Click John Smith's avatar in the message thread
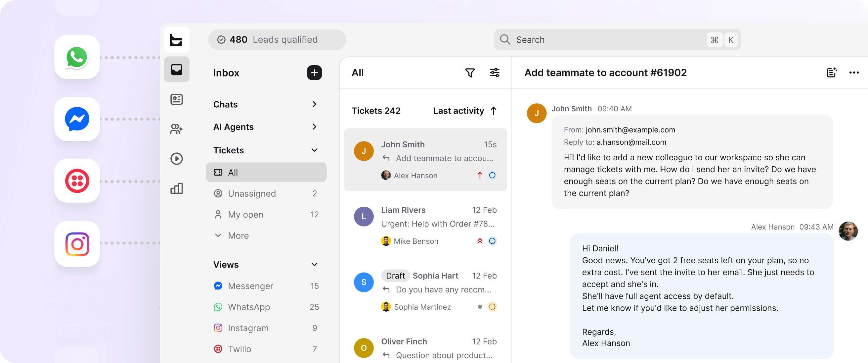The height and width of the screenshot is (363, 868). click(537, 113)
